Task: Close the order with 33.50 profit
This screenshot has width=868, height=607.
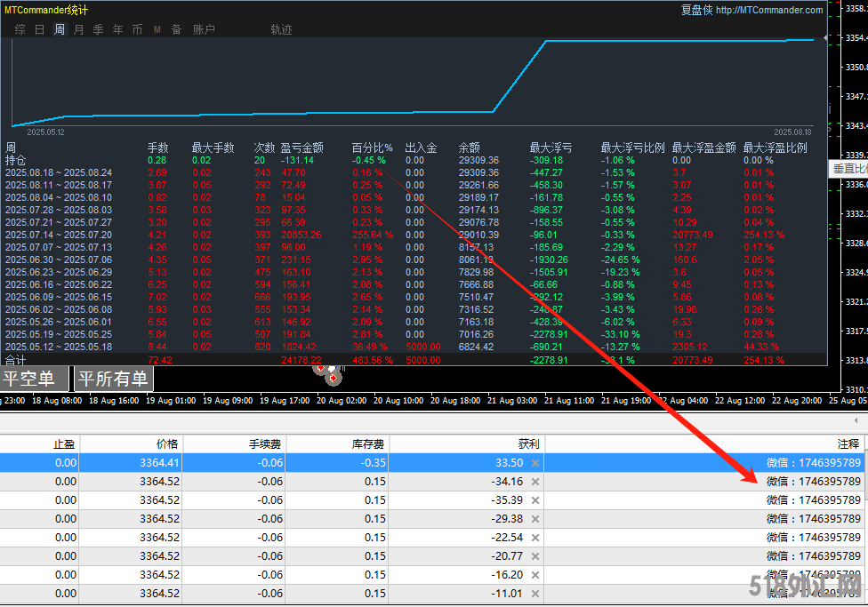Action: tap(534, 463)
